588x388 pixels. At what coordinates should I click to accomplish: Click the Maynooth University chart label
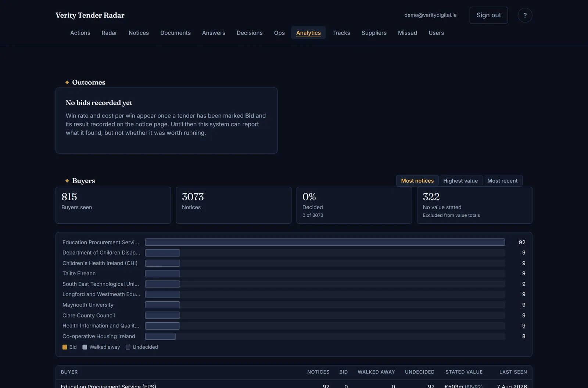pyautogui.click(x=88, y=305)
